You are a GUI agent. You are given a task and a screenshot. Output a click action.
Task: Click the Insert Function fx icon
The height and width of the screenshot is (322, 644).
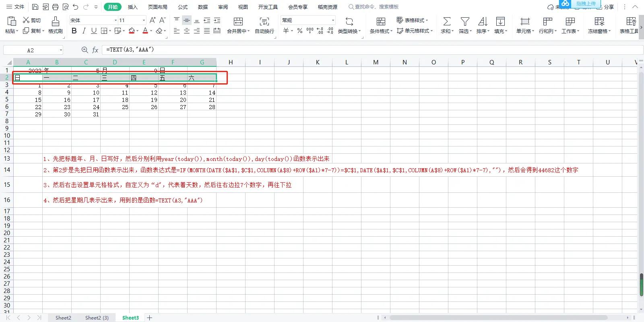(x=95, y=50)
